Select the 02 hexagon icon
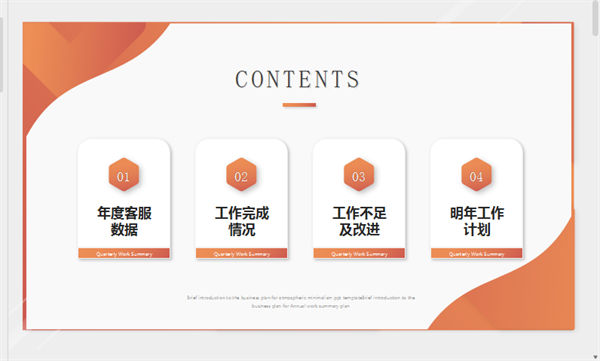This screenshot has width=600, height=361. (241, 175)
